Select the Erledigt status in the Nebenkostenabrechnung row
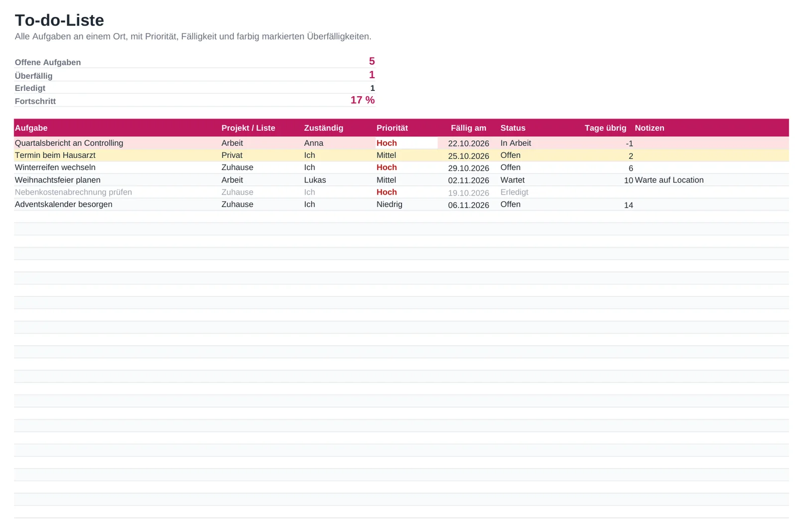803x532 pixels. coord(514,192)
